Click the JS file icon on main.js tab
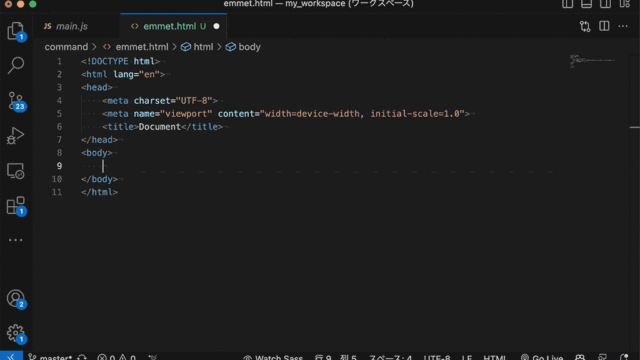Viewport: 640px width, 360px height. click(47, 26)
